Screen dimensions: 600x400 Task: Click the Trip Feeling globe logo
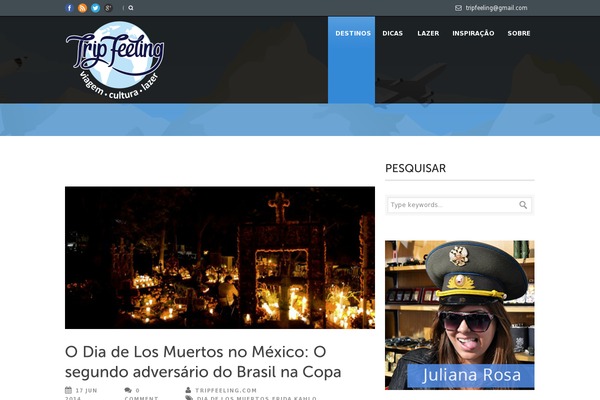115,60
